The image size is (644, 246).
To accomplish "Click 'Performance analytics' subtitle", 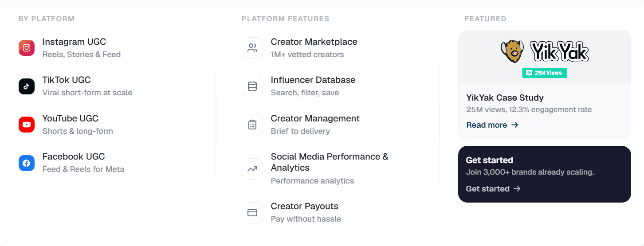I will [x=313, y=181].
